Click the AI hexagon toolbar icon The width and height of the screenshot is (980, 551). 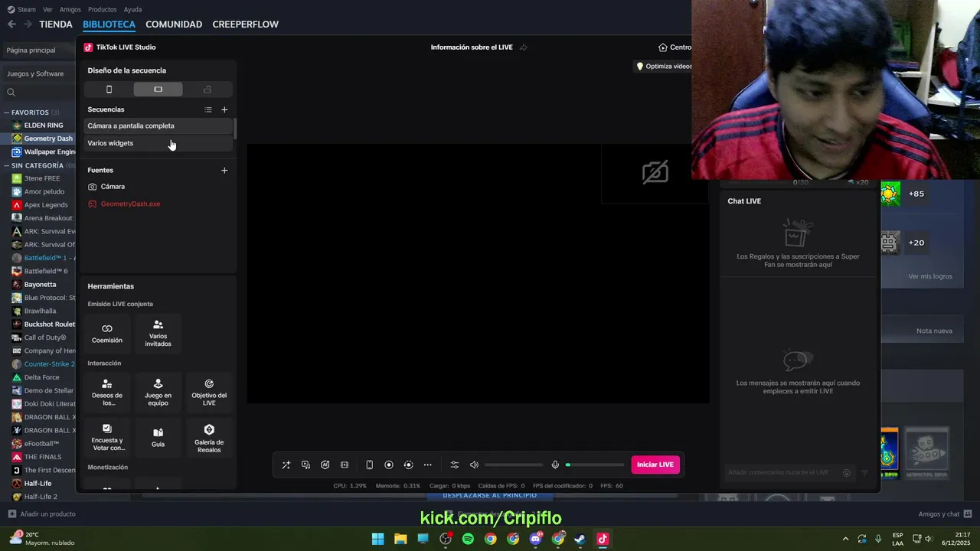point(325,465)
